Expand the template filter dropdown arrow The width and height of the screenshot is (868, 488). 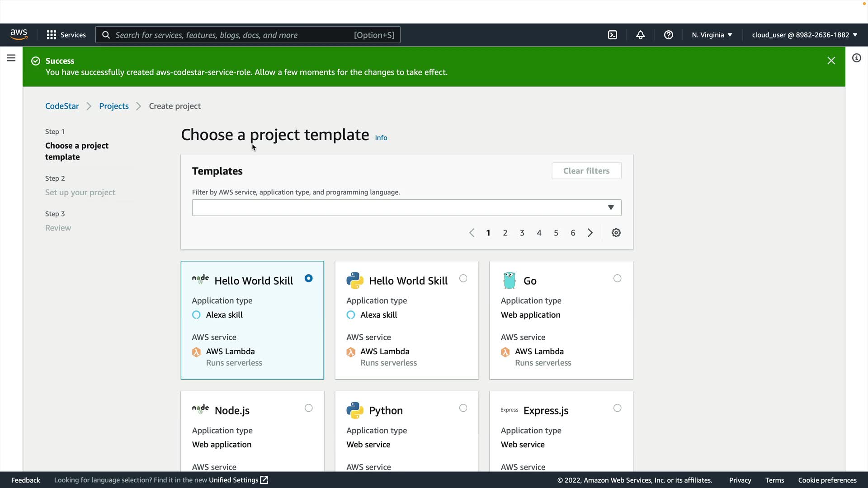[611, 207]
